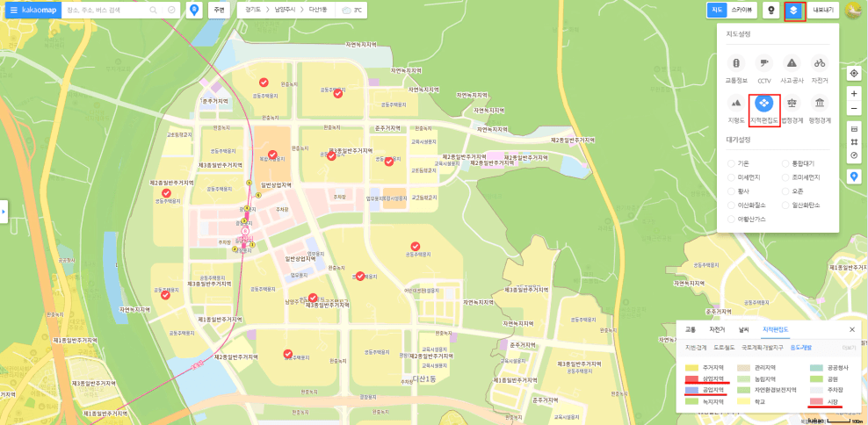Screen dimensions: 868x425
Task: Open the 경기도 province breadcrumb selector
Action: (x=253, y=11)
